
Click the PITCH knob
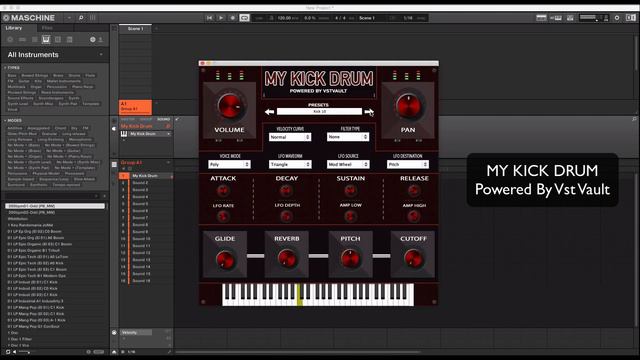click(x=350, y=259)
